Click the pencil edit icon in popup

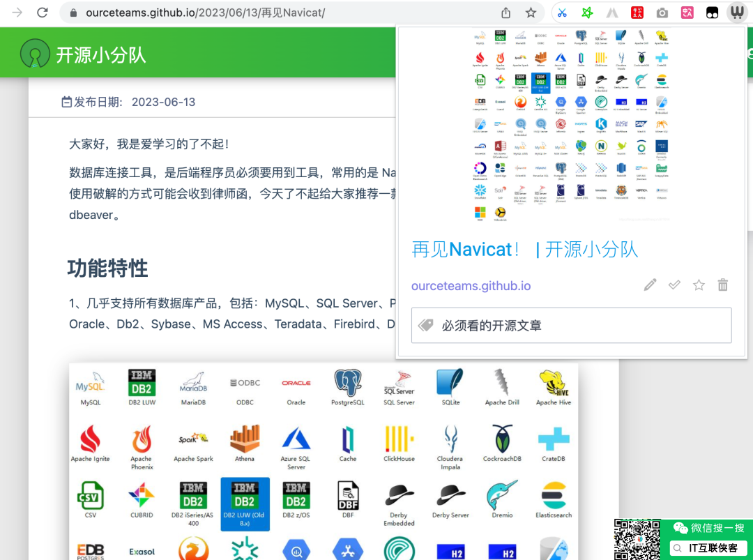[x=651, y=285]
